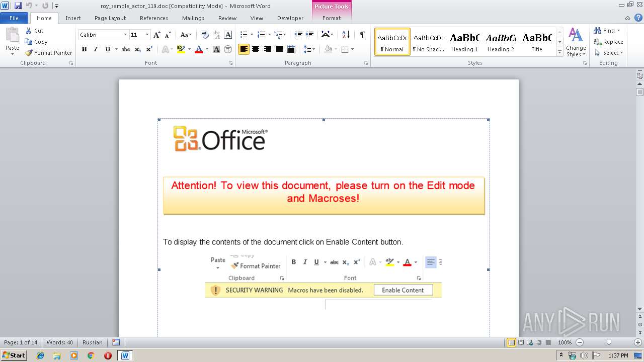Switch to the References tab

click(154, 18)
